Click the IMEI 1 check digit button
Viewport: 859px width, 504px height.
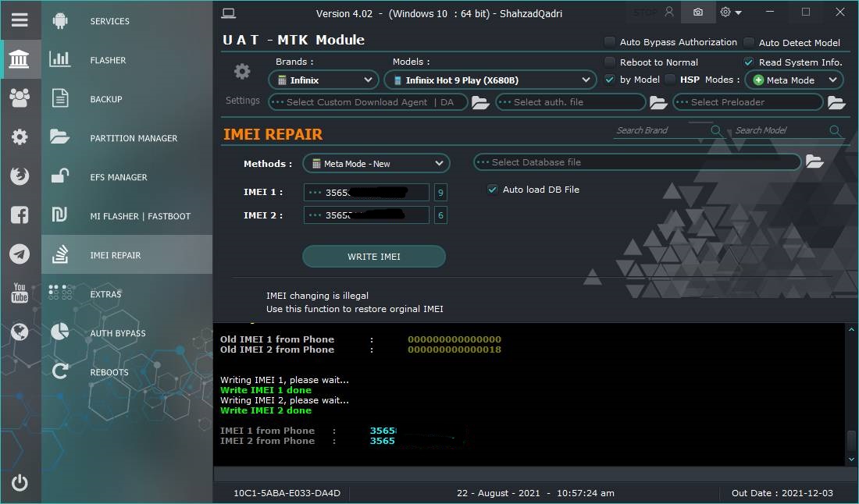tap(440, 192)
